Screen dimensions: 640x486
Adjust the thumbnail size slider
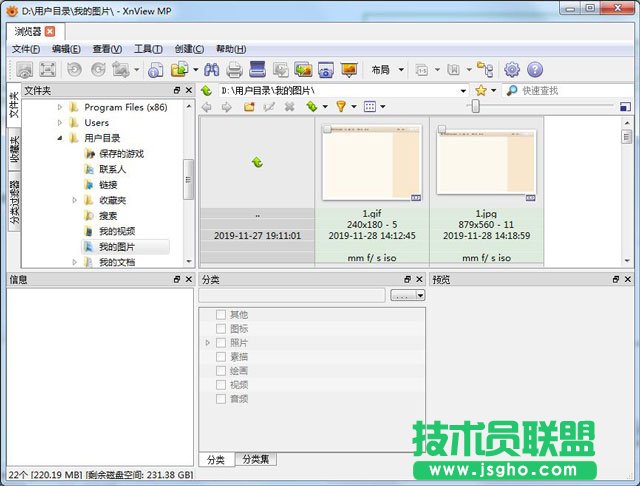click(475, 106)
